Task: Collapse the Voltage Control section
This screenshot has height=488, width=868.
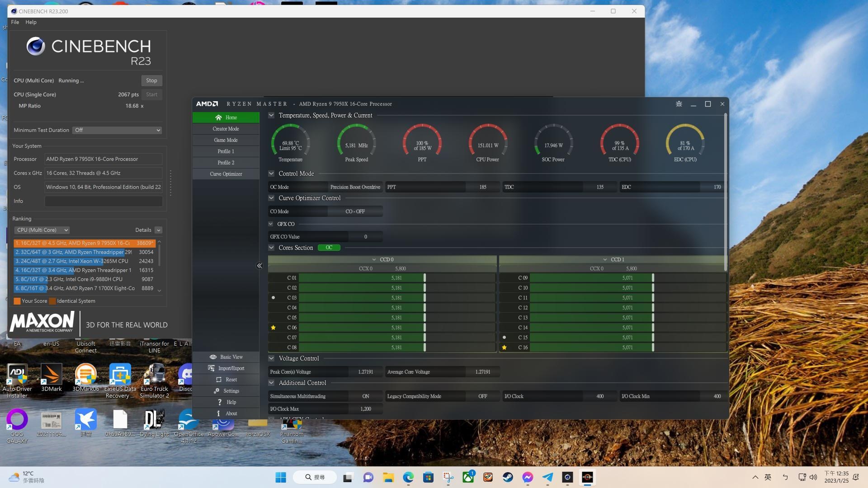Action: tap(271, 358)
